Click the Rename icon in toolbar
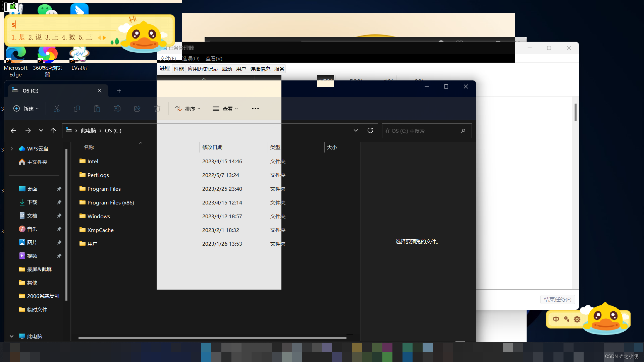 (117, 109)
